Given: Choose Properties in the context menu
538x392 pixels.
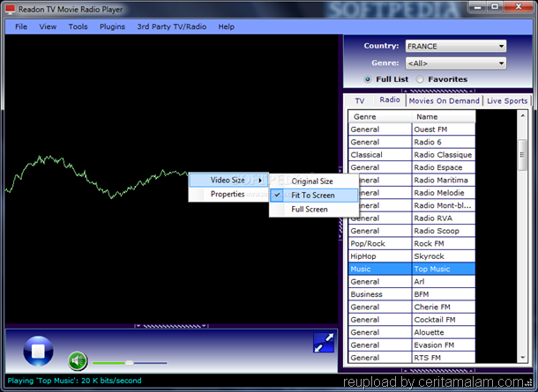Looking at the screenshot, I should pyautogui.click(x=228, y=194).
